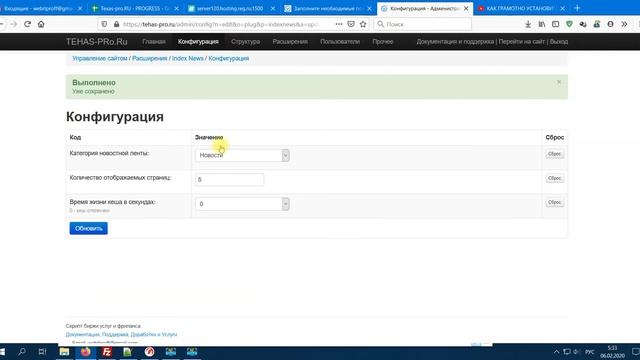Open a new browser tab with plus

point(577,8)
